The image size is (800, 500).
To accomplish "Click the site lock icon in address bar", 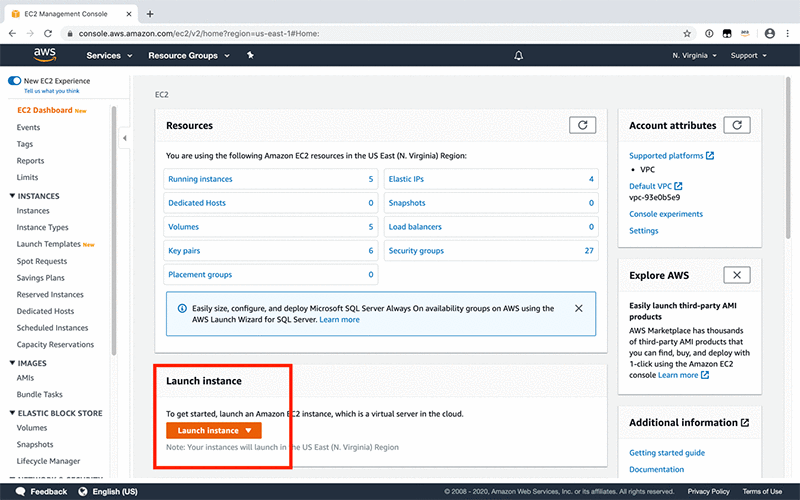I will pos(69,34).
